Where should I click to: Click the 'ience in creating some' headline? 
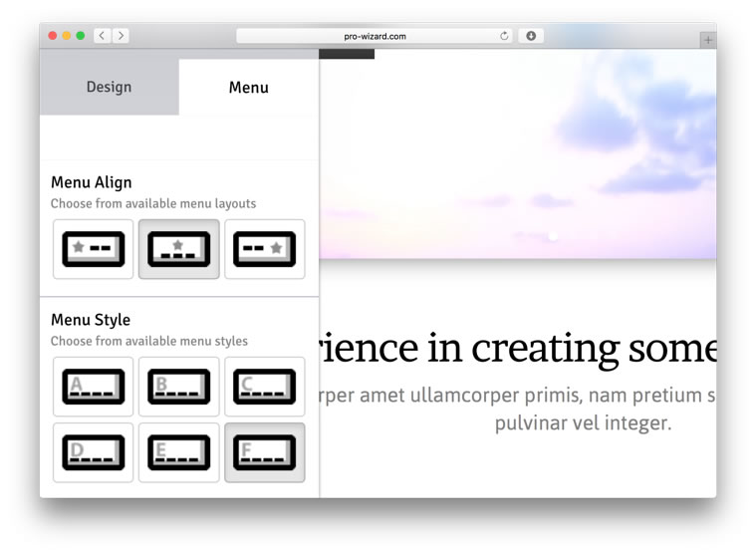tap(518, 349)
